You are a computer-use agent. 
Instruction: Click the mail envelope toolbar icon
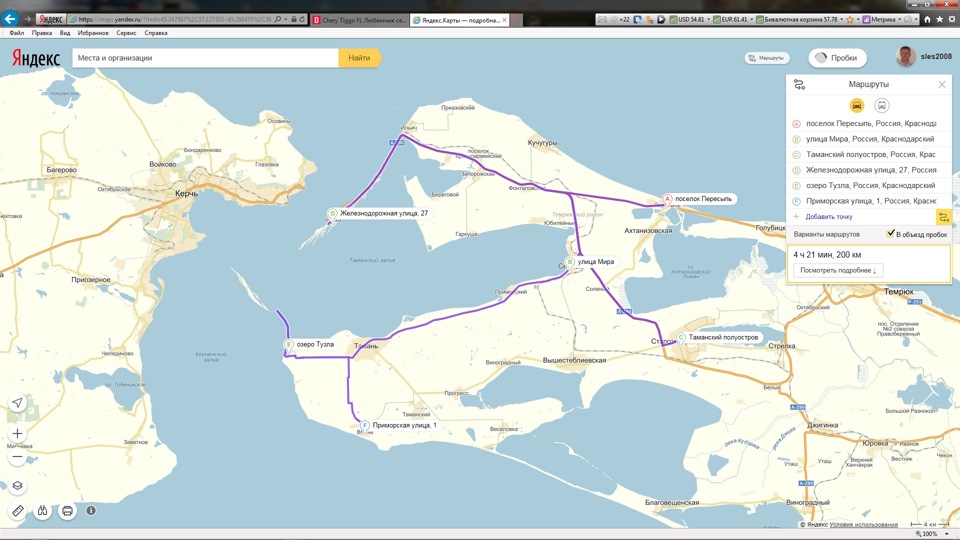point(602,20)
